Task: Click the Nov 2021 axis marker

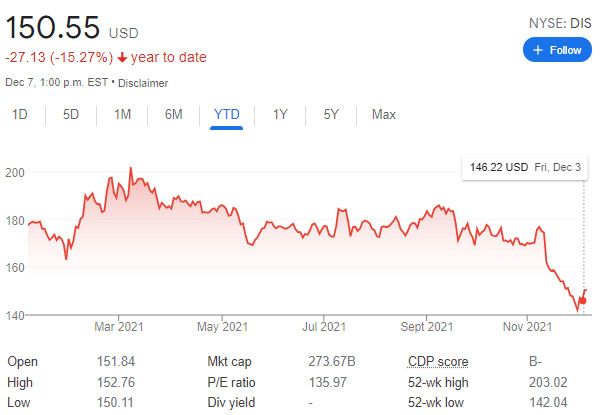Action: 527,326
